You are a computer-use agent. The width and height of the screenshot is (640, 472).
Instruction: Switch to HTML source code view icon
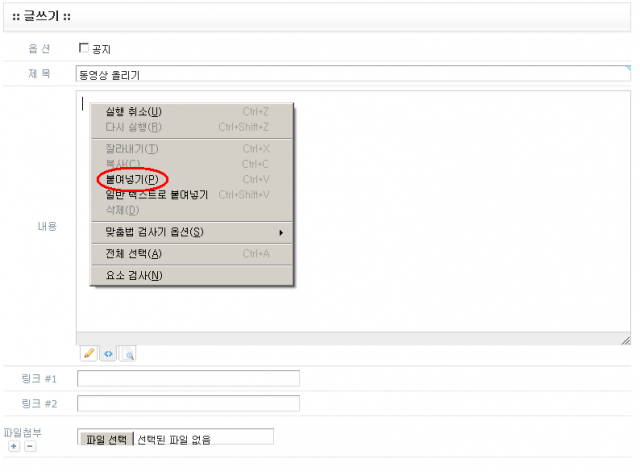[108, 354]
